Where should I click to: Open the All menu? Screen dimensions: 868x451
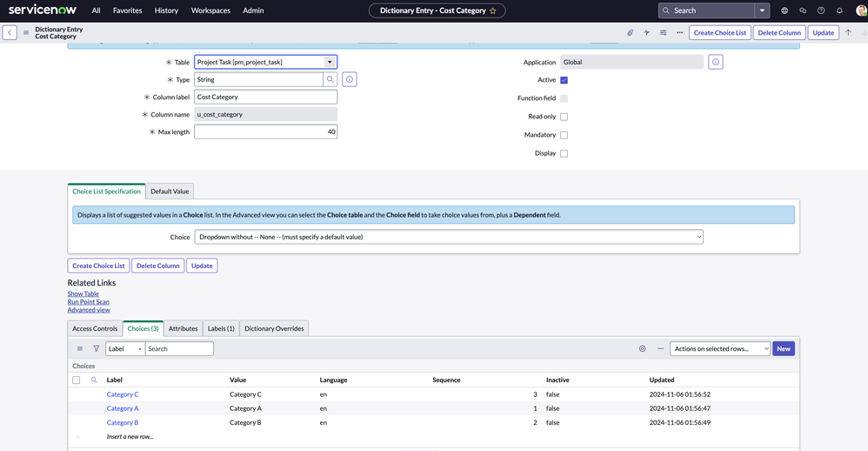pyautogui.click(x=97, y=10)
